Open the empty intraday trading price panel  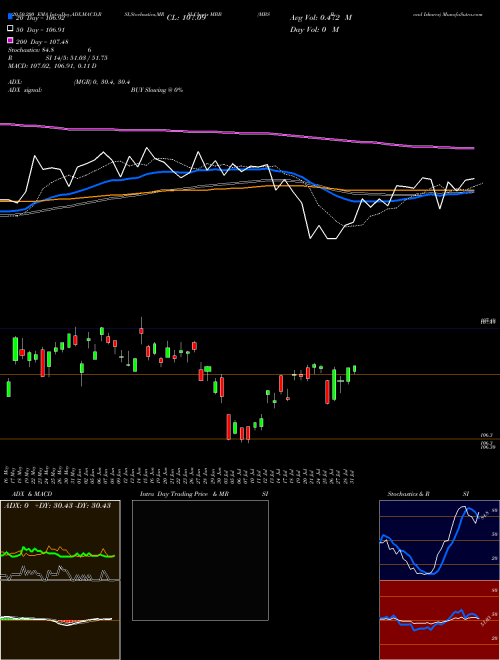[x=200, y=560]
